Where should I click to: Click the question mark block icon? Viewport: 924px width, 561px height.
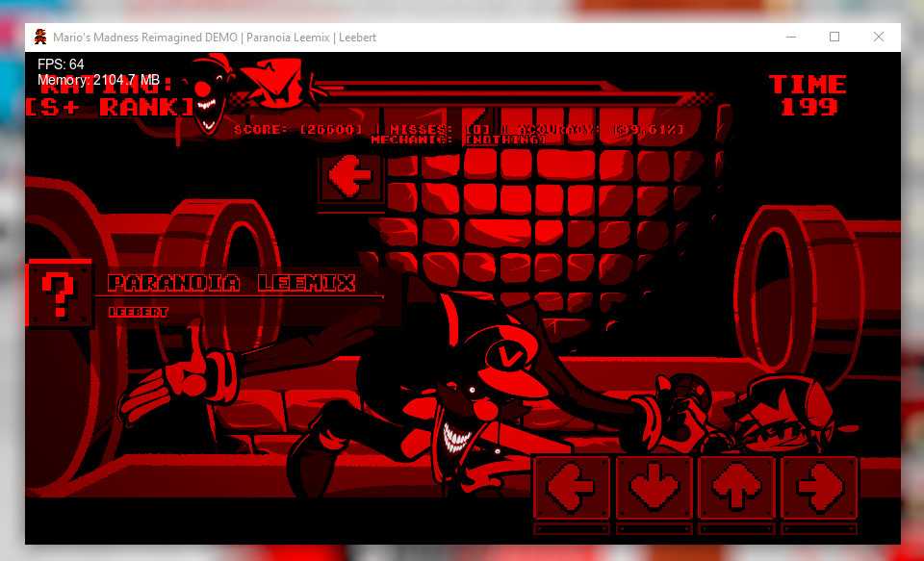(x=59, y=293)
